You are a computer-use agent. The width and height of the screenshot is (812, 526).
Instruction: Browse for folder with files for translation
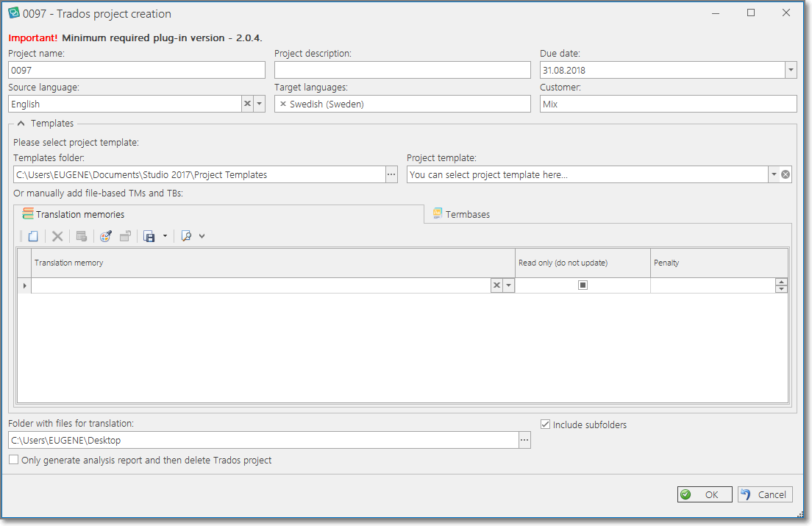[524, 440]
